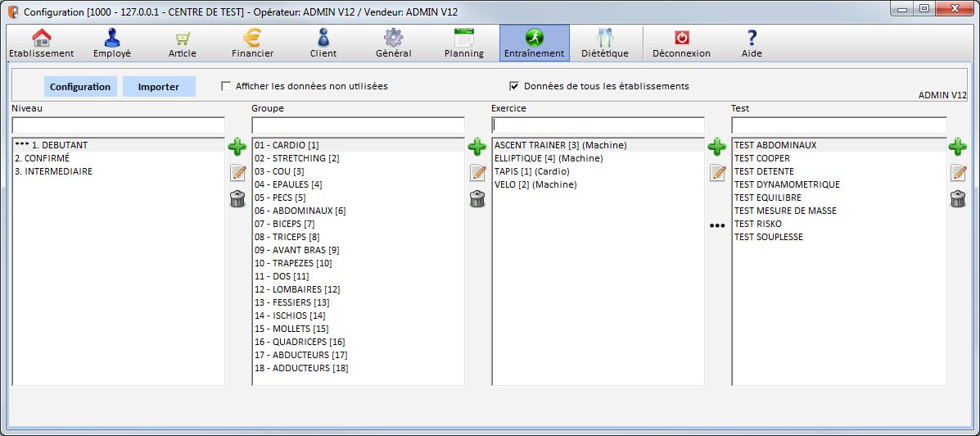
Task: Select TEST COOPER in Test list
Action: click(x=838, y=158)
